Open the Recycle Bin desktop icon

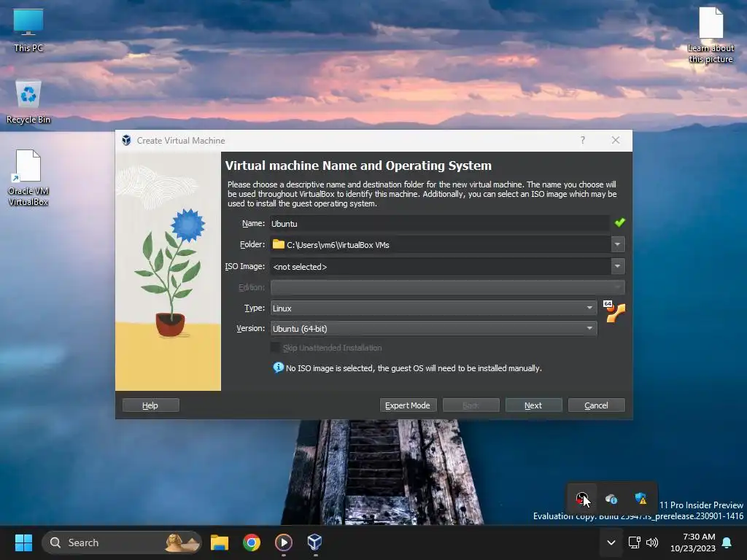(28, 102)
